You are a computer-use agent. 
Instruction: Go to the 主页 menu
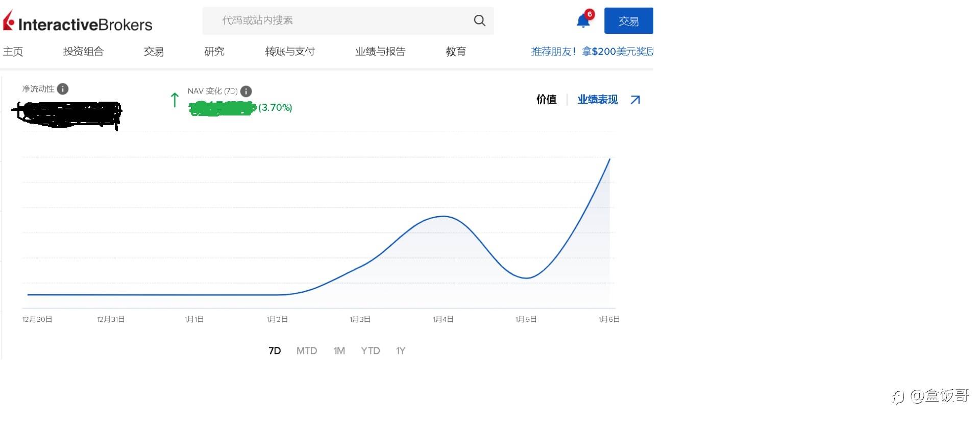(13, 52)
